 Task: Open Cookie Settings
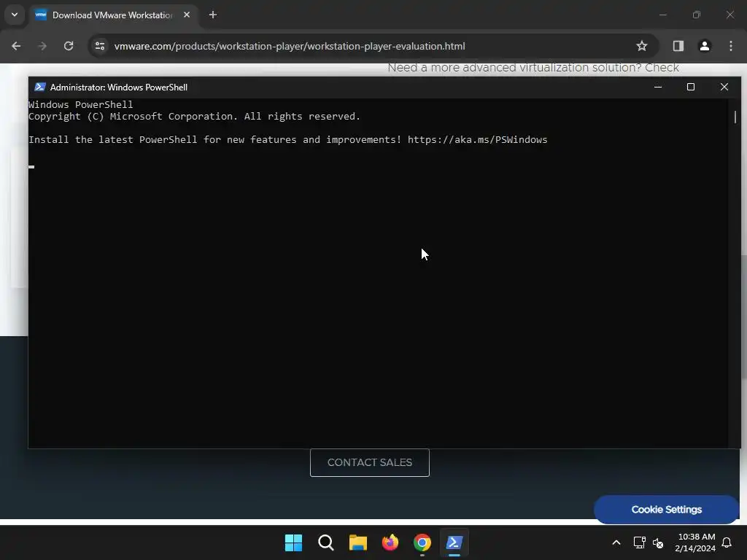667,510
